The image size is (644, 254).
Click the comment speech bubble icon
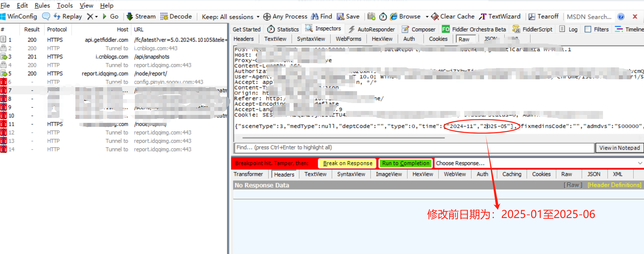point(46,16)
